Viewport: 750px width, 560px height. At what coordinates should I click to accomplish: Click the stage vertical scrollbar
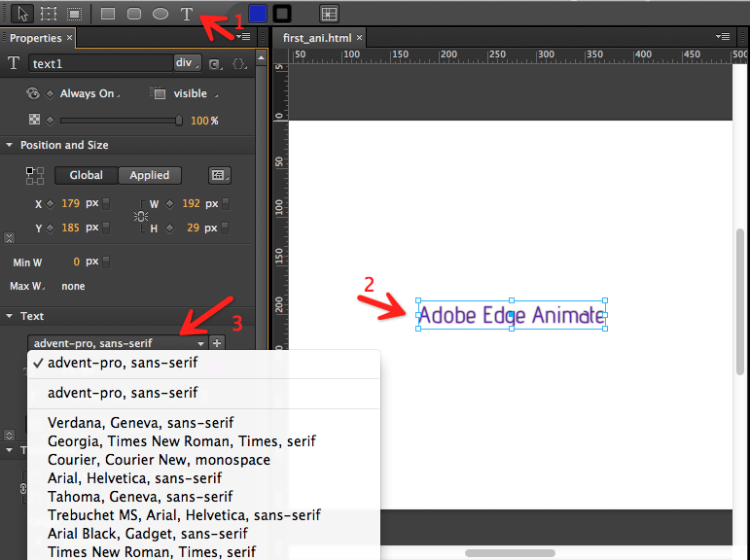point(740,301)
